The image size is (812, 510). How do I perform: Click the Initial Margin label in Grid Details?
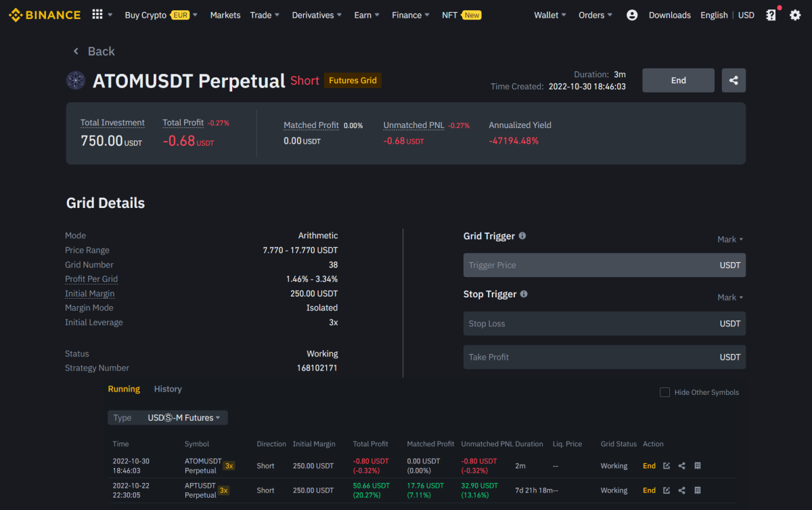click(x=89, y=294)
